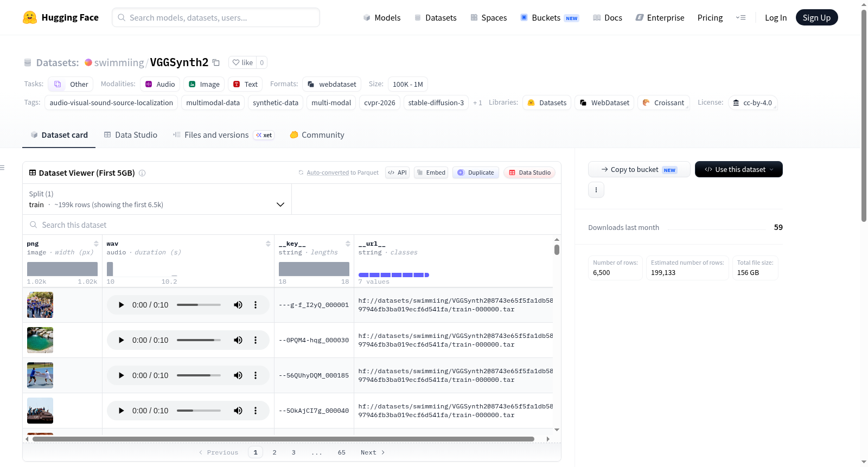Select the Audio modality tag
868x467 pixels.
point(160,84)
